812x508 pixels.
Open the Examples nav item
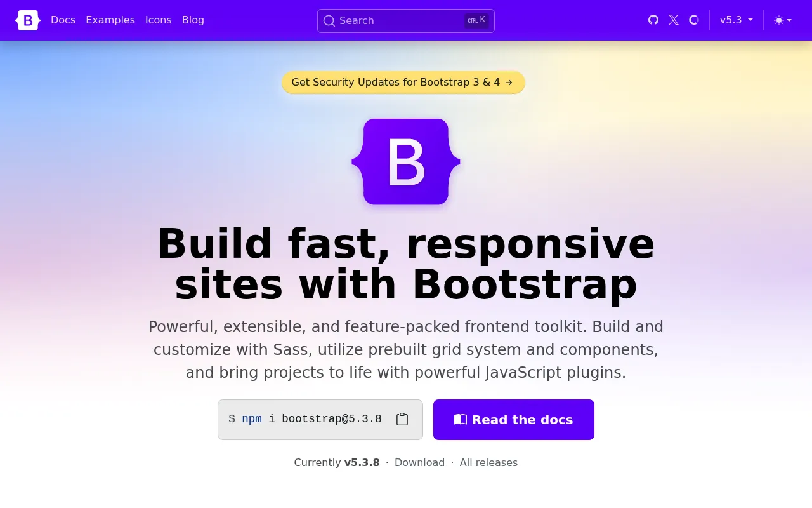(110, 20)
